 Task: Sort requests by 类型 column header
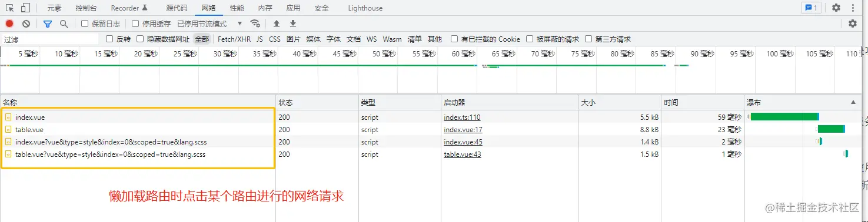(x=400, y=102)
